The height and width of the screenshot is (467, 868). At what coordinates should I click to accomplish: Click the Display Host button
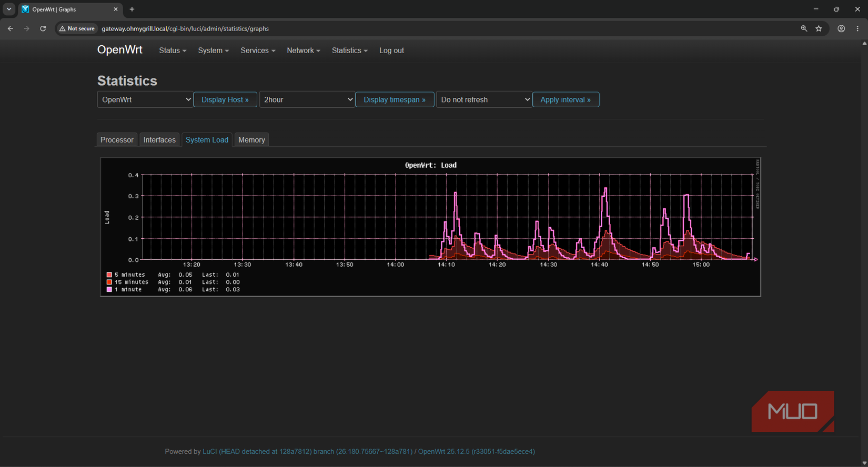click(225, 99)
